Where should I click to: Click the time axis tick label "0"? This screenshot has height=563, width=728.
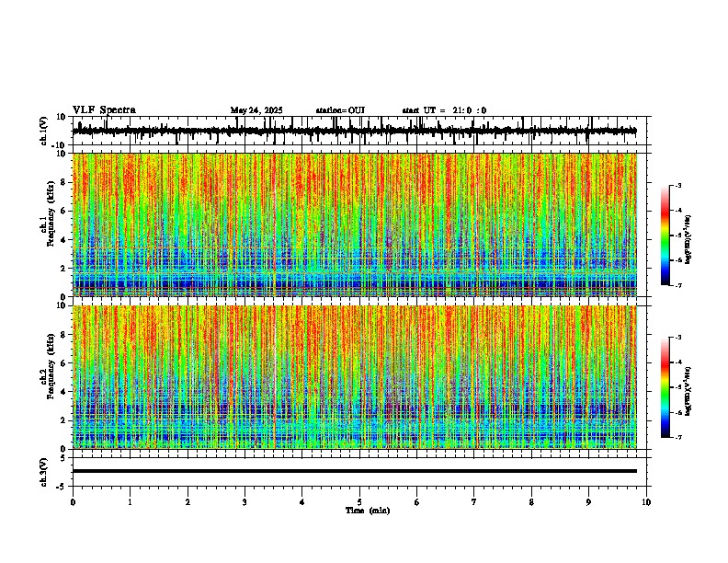pyautogui.click(x=73, y=502)
